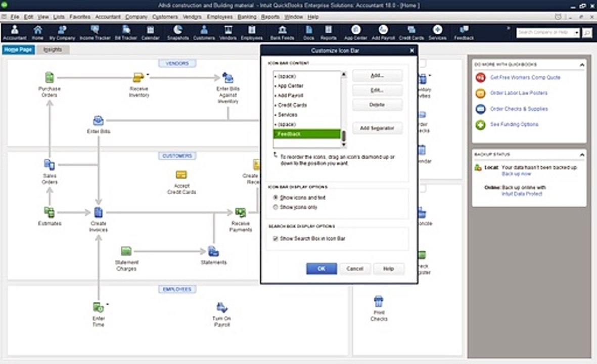Switch to the Insights tab
This screenshot has width=597, height=364.
(53, 50)
